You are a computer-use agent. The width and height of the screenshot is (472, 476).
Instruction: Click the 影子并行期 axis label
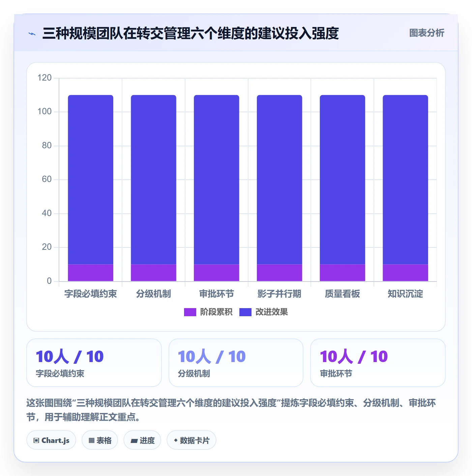coord(279,294)
